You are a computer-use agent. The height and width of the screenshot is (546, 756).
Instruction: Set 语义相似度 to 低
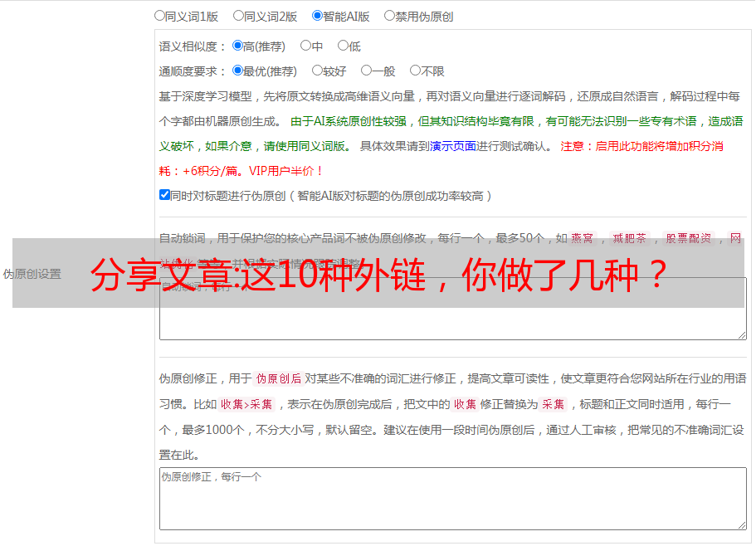(x=343, y=46)
